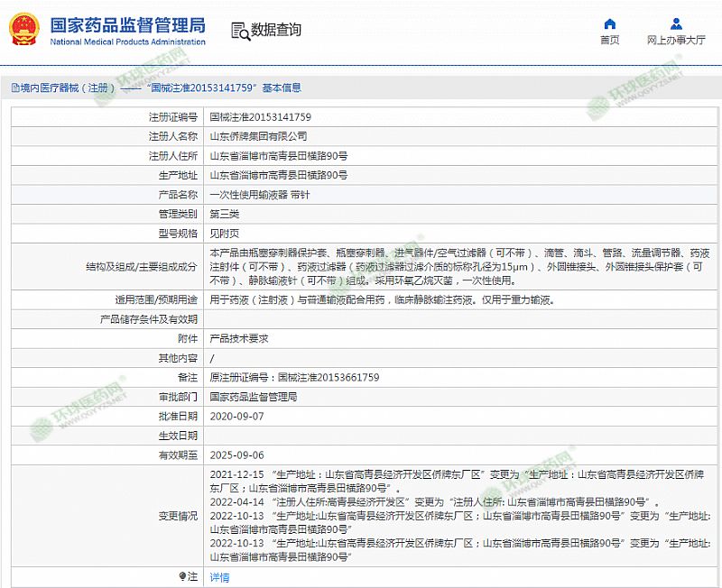Screen dimensions: 722x588
Task: Click the 数据查询 magnifier document icon
Action: [x=240, y=32]
